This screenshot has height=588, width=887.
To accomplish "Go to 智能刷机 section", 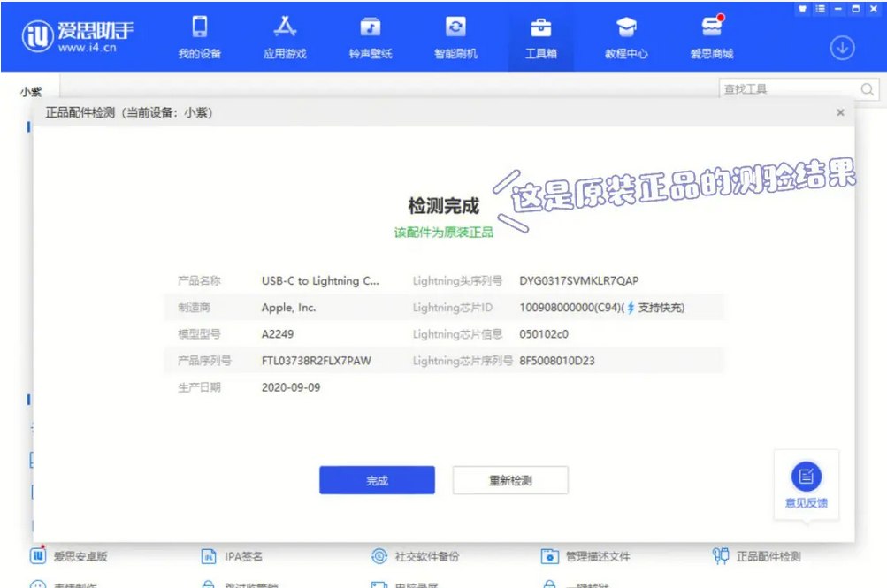I will 456,37.
